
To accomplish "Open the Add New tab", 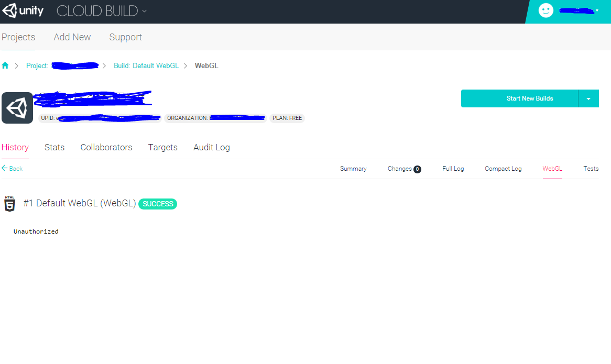I will pyautogui.click(x=72, y=37).
